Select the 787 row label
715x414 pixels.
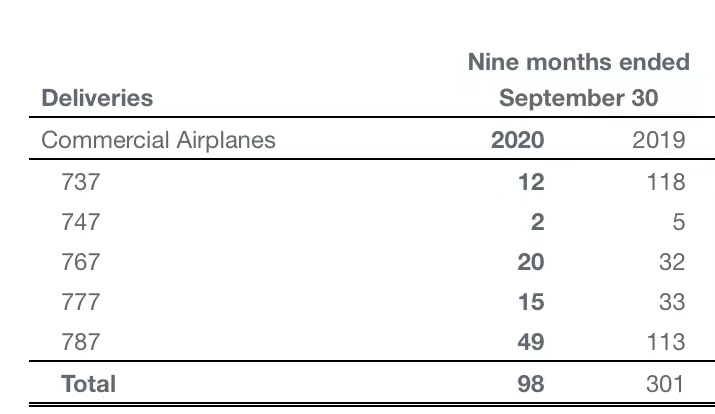click(80, 342)
